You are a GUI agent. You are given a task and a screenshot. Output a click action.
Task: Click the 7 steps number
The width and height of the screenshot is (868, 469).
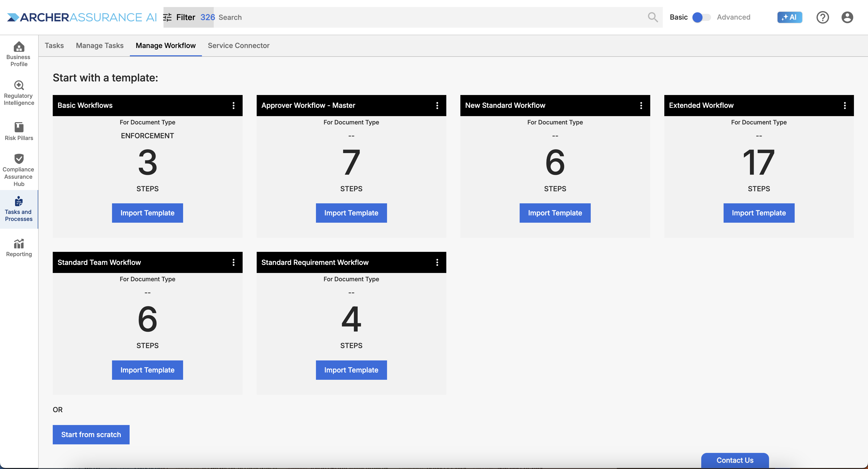351,163
